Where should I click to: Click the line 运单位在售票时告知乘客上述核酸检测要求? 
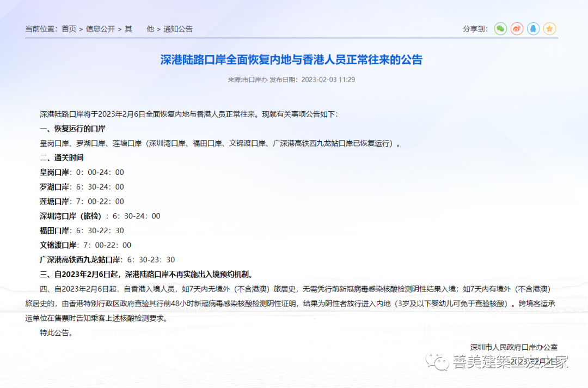click(96, 318)
